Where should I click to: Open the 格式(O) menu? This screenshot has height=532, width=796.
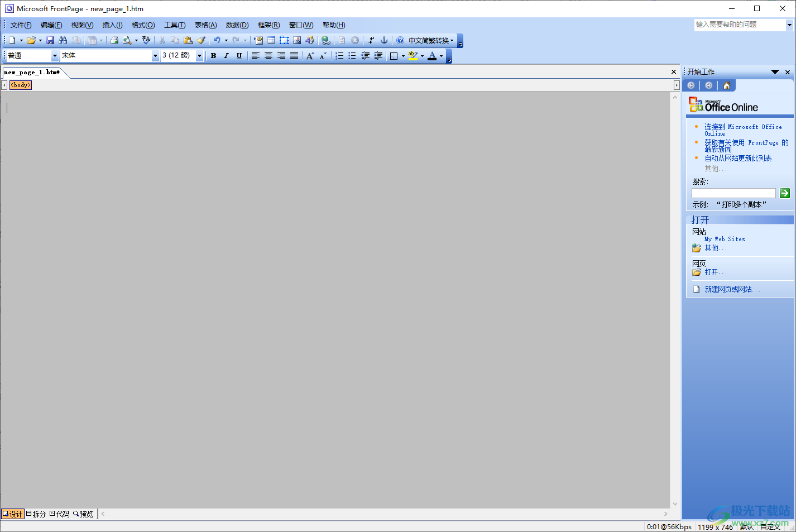(x=143, y=25)
